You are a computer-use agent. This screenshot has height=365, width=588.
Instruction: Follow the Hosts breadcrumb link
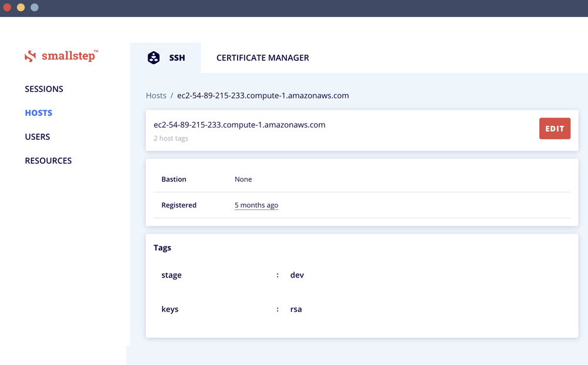point(156,95)
